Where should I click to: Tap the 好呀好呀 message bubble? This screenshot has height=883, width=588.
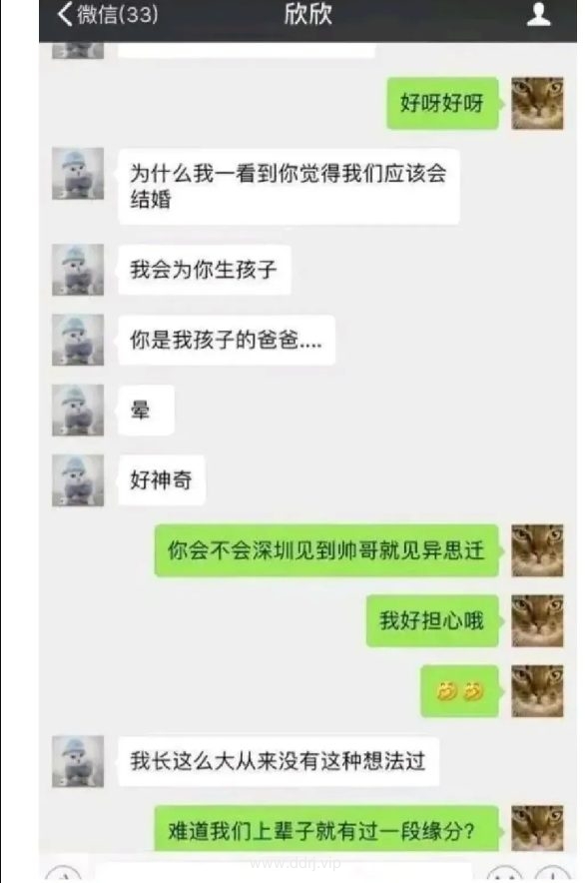click(443, 103)
